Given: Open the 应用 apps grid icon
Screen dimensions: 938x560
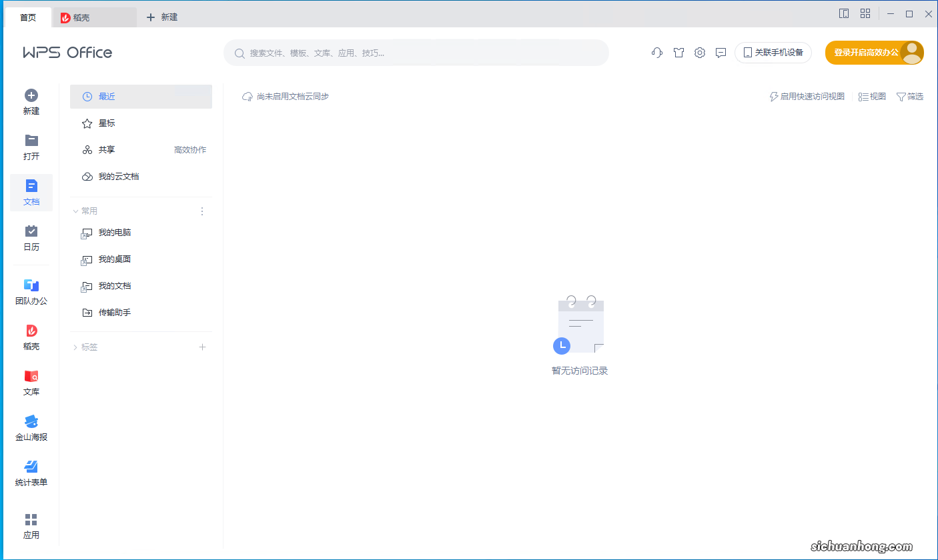Looking at the screenshot, I should [31, 519].
